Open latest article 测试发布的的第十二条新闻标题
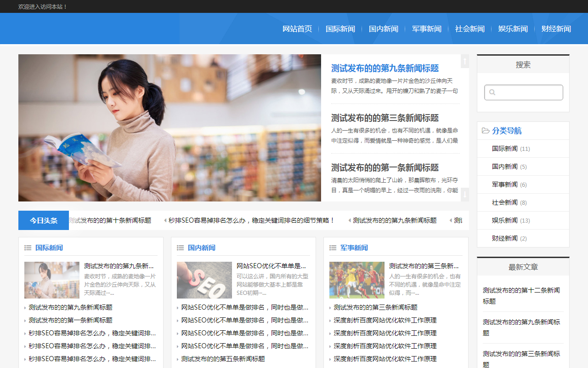This screenshot has width=588, height=368. click(521, 296)
